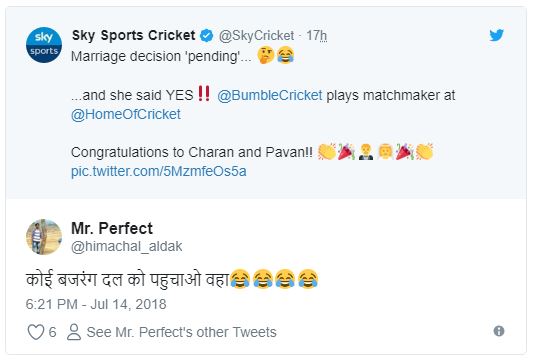The width and height of the screenshot is (537, 362).
Task: Click the Sky Sports profile avatar
Action: point(44,45)
